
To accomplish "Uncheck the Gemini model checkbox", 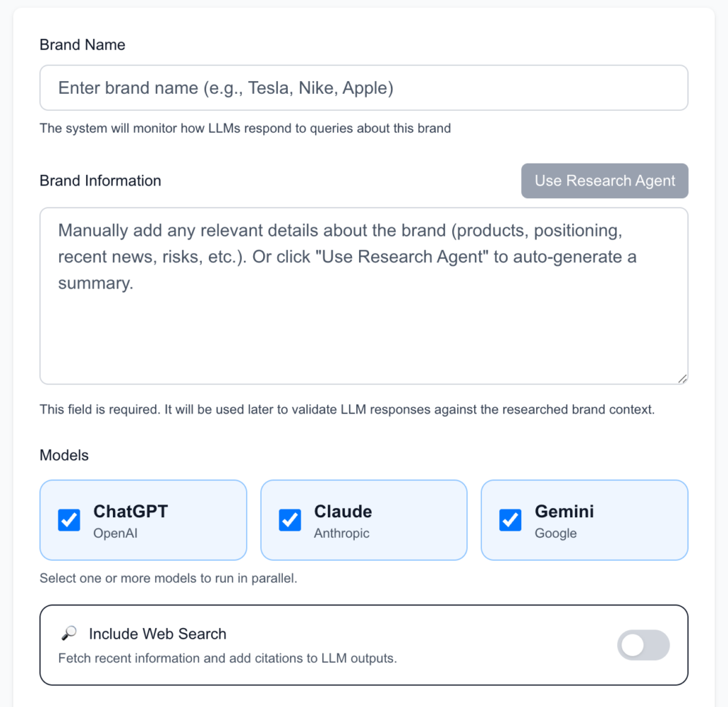I will click(x=510, y=520).
